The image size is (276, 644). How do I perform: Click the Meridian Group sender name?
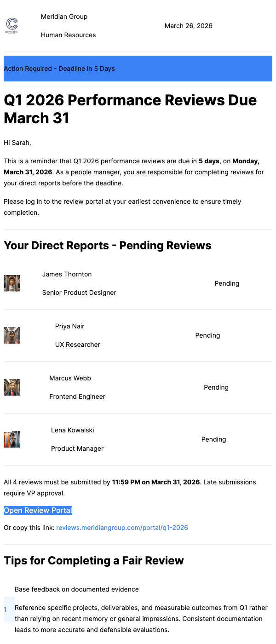click(x=64, y=17)
